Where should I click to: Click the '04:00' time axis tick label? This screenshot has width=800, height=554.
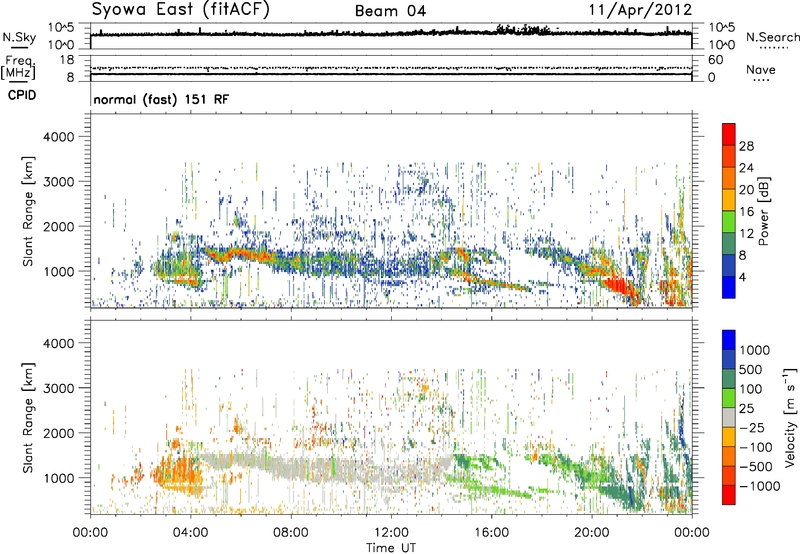tap(190, 533)
